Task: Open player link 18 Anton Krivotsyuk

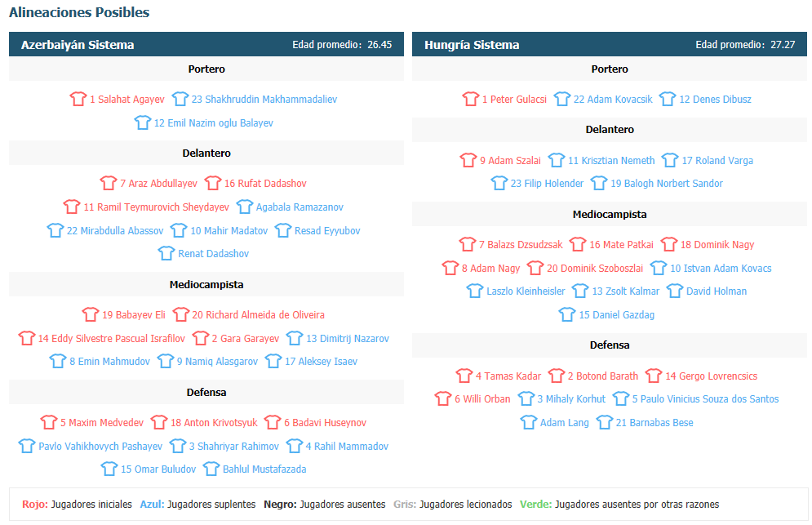Action: tap(214, 422)
